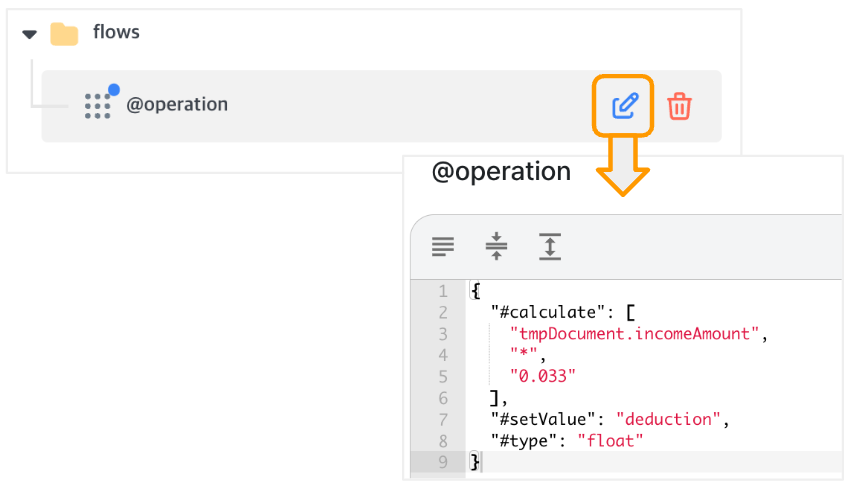854x488 pixels.
Task: Click the "0.033" value in the code
Action: tap(542, 376)
